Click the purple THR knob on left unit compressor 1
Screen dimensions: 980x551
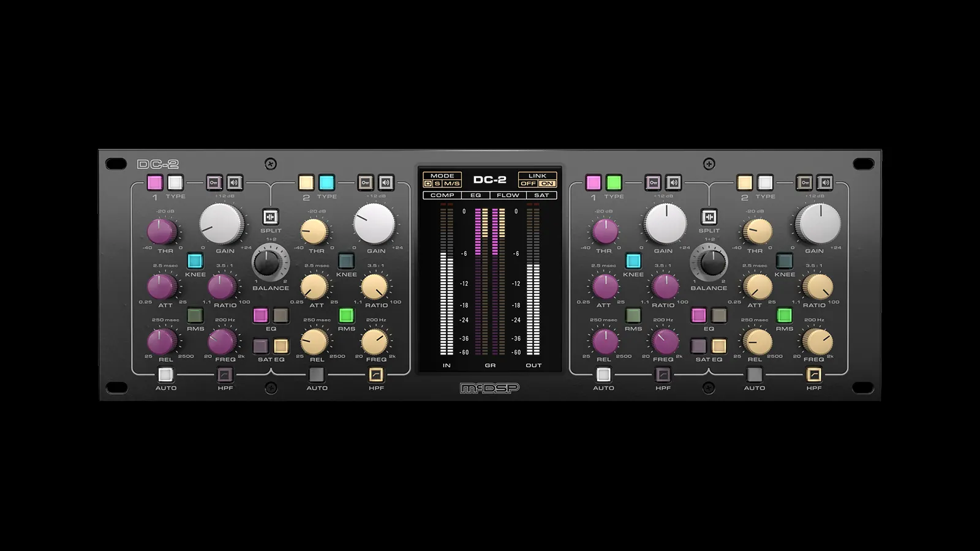point(162,232)
